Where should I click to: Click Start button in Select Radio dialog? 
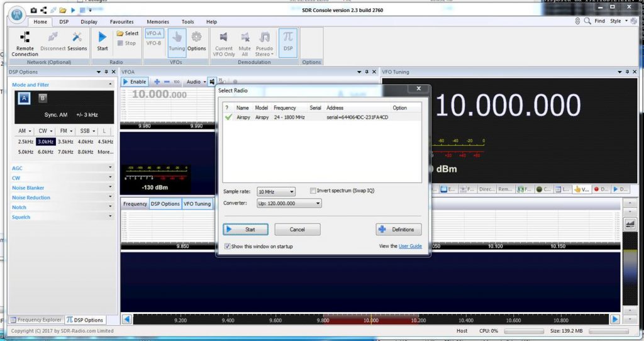click(x=246, y=229)
